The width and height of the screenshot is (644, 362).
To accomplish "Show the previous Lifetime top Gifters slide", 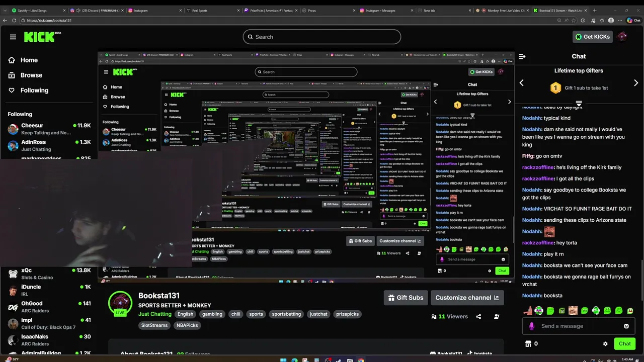I will coord(522,83).
